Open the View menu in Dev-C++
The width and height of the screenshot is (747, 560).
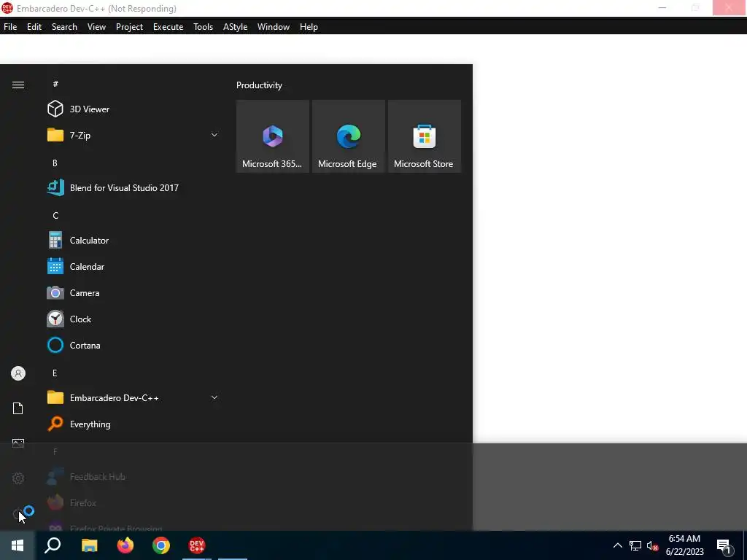coord(96,27)
